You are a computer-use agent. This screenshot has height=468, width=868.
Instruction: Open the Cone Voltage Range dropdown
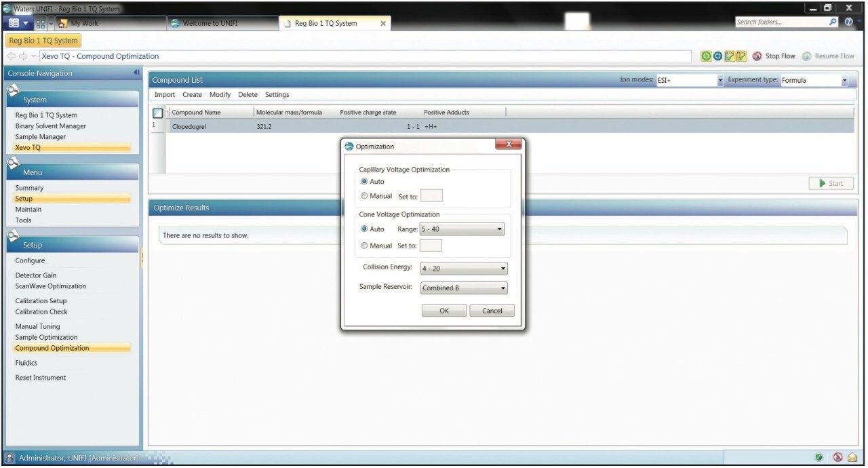[462, 229]
